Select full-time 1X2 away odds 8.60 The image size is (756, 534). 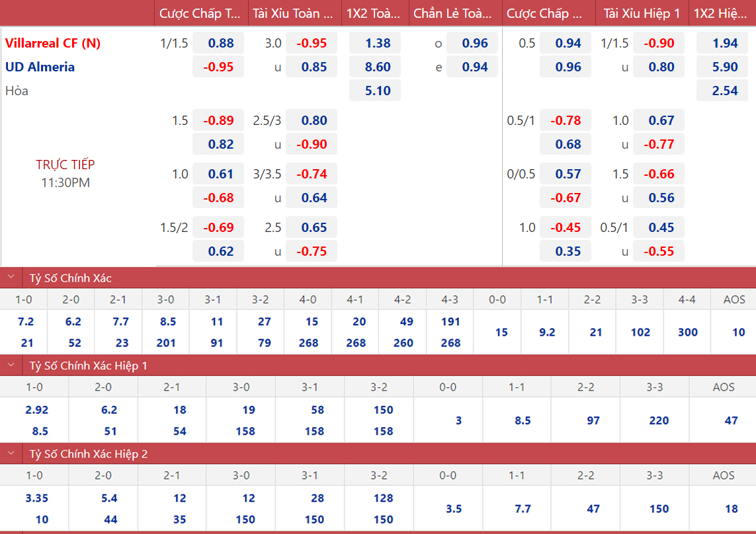point(375,67)
